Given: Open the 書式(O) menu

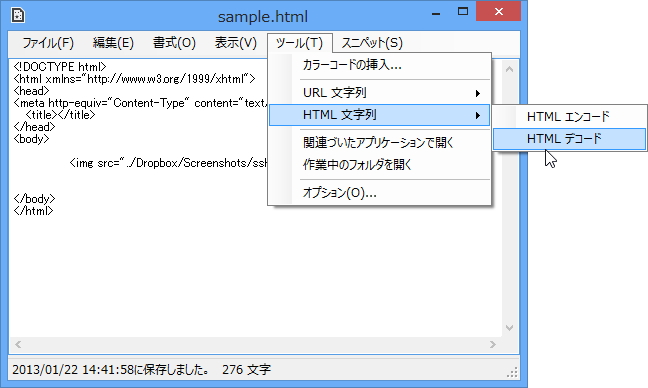Looking at the screenshot, I should pos(174,43).
